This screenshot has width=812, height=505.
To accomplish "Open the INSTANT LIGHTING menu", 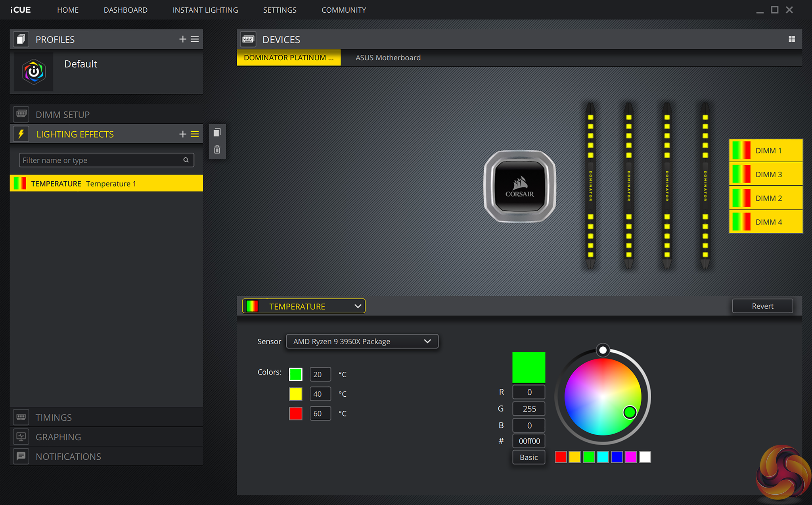I will [205, 10].
